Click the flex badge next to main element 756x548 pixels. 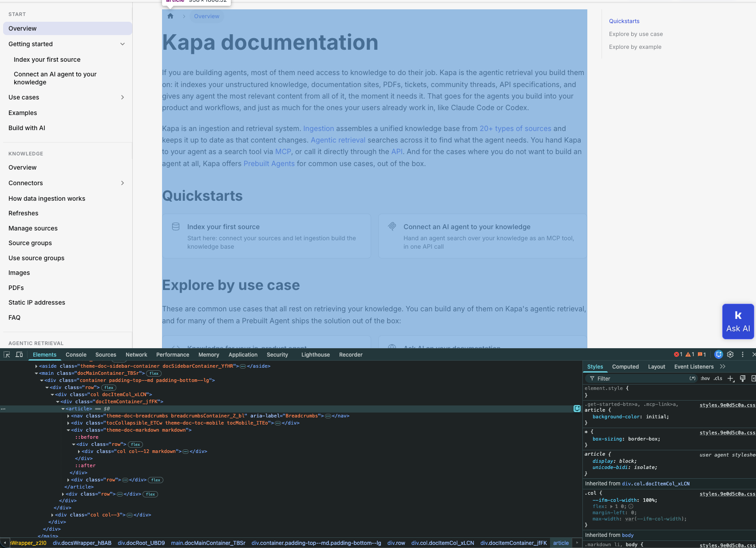154,373
